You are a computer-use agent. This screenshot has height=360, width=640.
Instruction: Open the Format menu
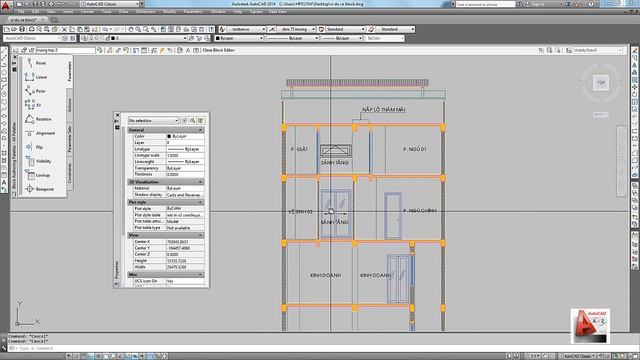87,12
